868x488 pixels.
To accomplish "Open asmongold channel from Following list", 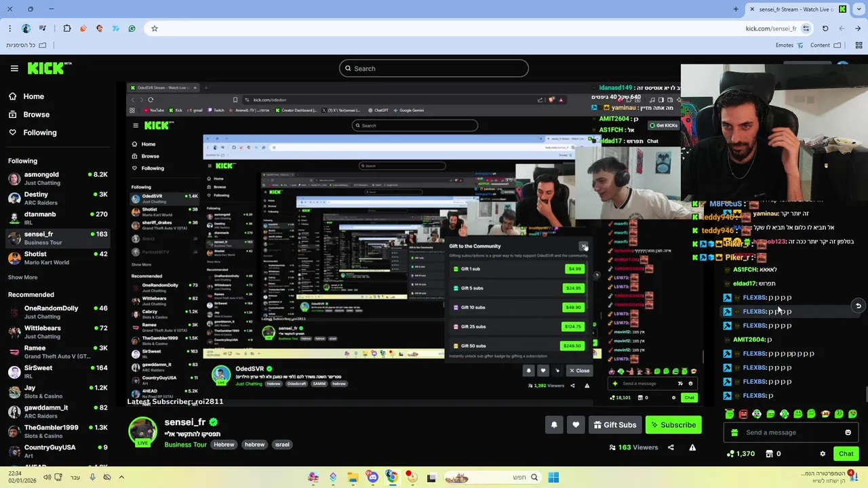I will [x=57, y=179].
